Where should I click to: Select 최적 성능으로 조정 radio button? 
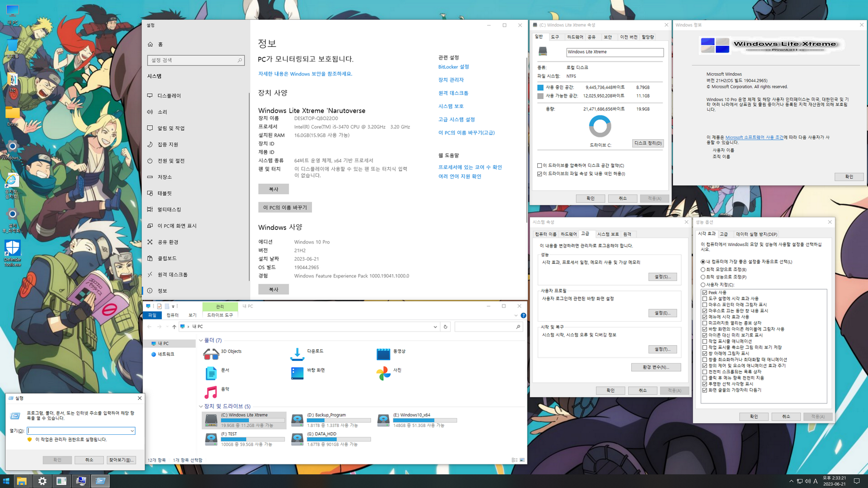703,277
